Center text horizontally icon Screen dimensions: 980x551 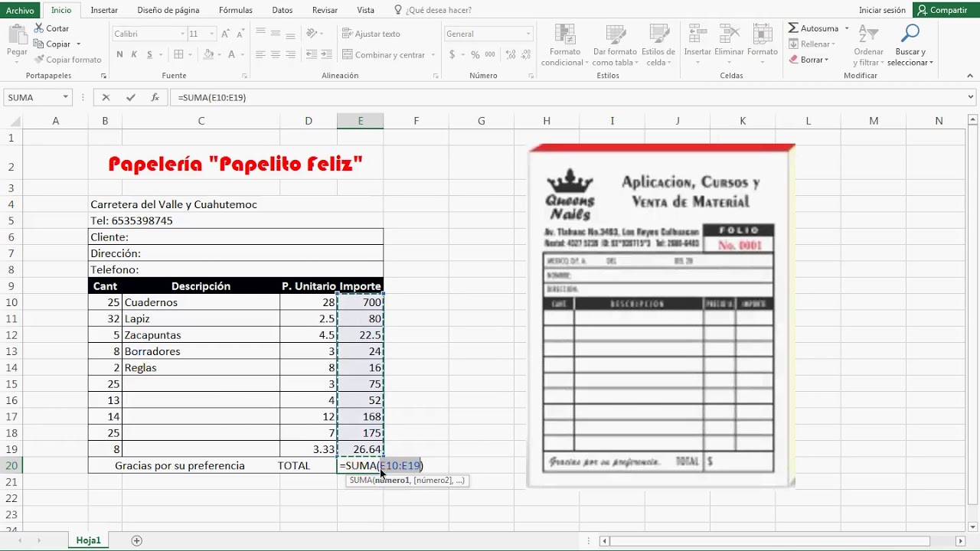[x=276, y=54]
